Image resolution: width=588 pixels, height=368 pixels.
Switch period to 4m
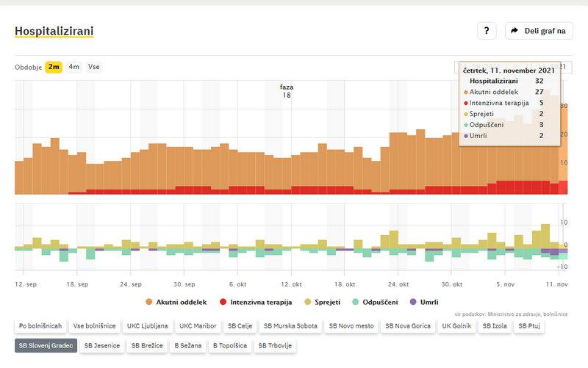point(74,67)
